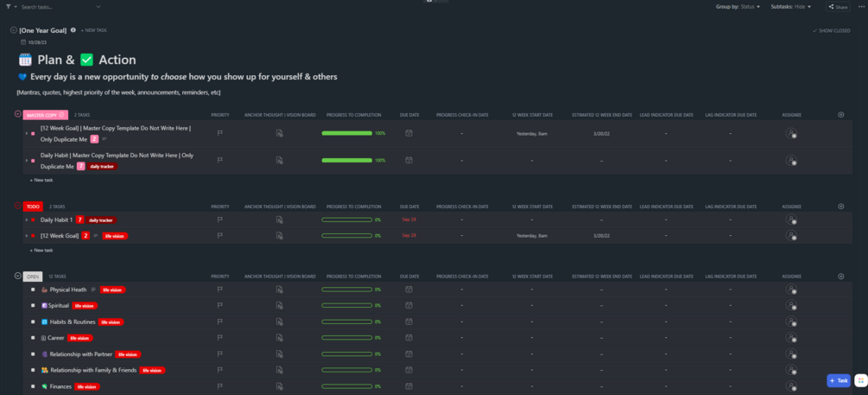Open the assignee avatar for the Spiritual task

point(791,305)
